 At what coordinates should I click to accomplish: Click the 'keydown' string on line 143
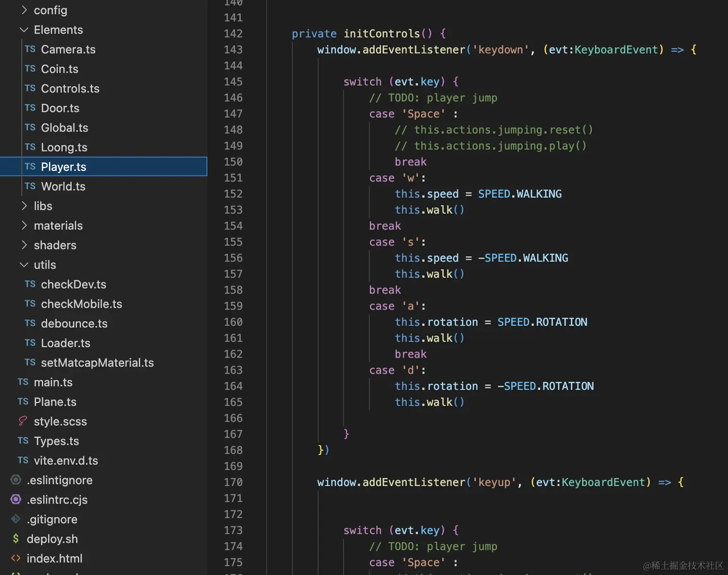point(500,50)
